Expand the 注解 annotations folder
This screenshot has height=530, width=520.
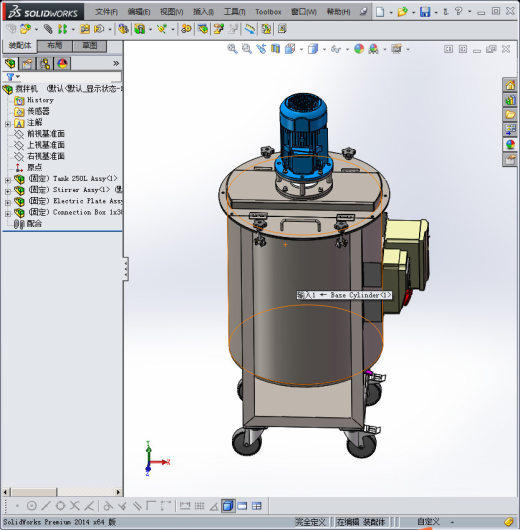coord(8,124)
